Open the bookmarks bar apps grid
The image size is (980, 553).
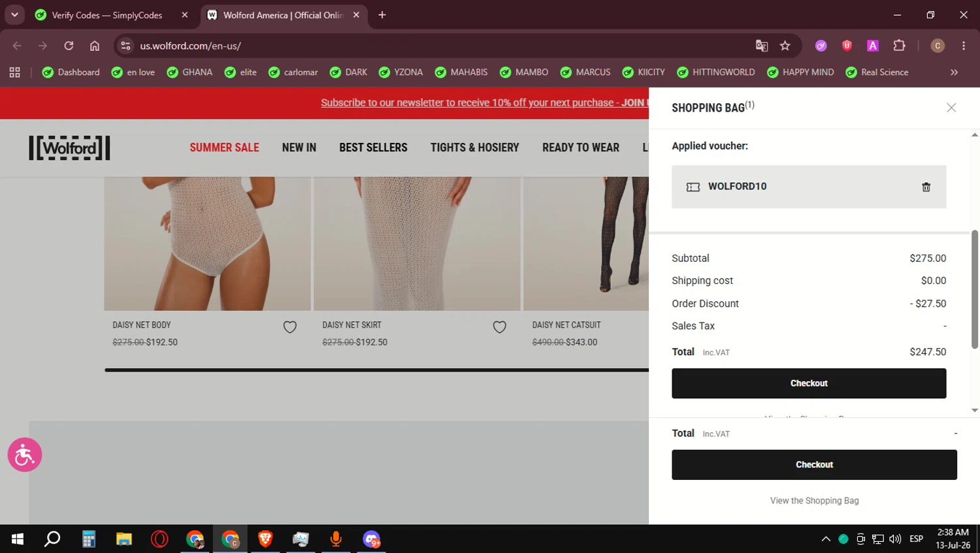[x=14, y=72]
